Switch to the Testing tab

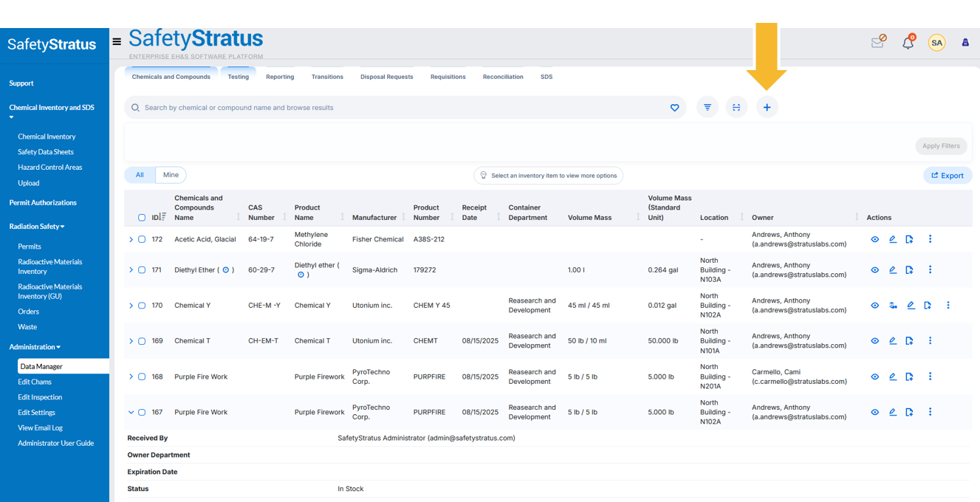pyautogui.click(x=238, y=77)
